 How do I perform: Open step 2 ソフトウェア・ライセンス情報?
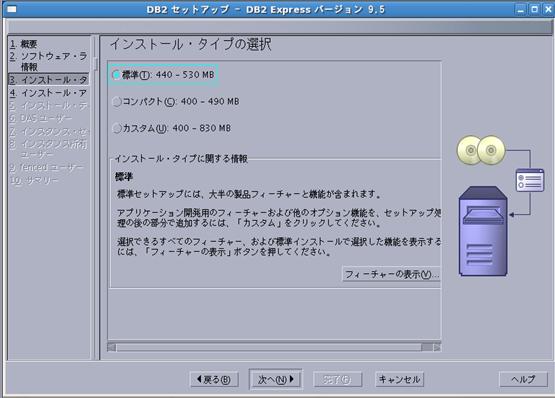click(48, 61)
